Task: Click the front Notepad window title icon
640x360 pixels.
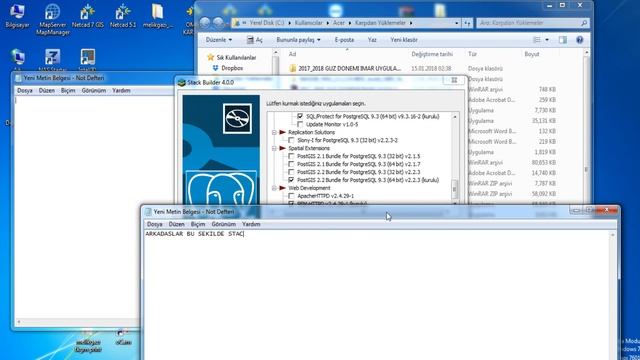Action: click(x=148, y=212)
